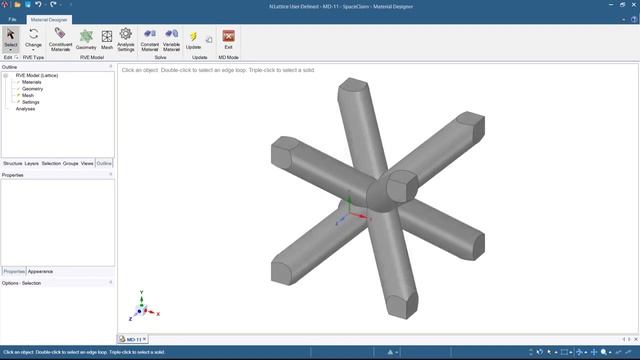Open Constituent Materials tool
Screen dimensions: 640x360
(x=60, y=39)
